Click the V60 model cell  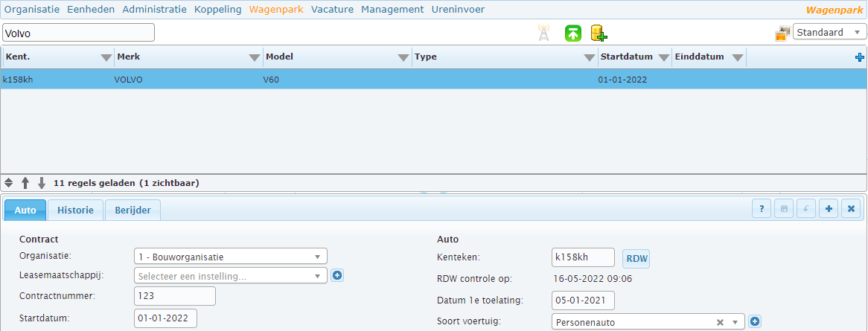tap(271, 79)
